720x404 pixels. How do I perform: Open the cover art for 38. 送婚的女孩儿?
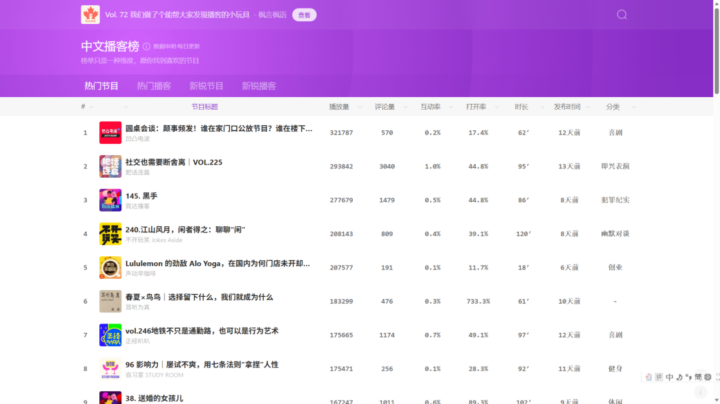[110, 398]
